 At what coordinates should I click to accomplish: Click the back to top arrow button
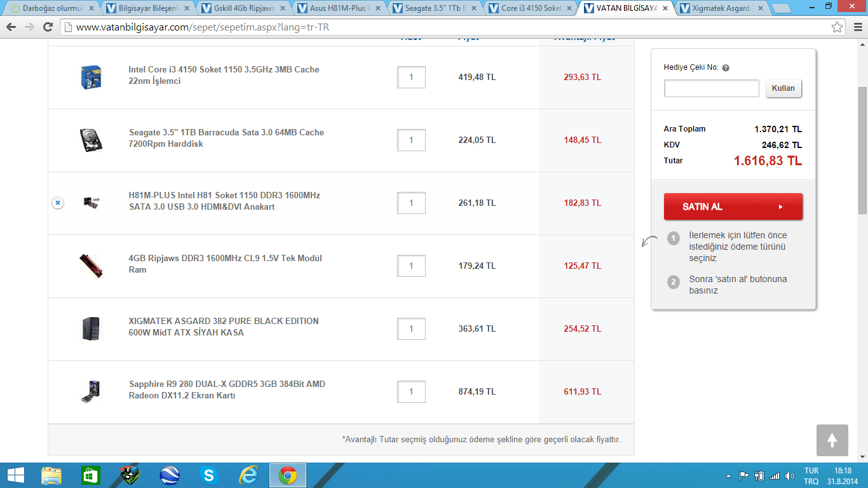pyautogui.click(x=832, y=440)
